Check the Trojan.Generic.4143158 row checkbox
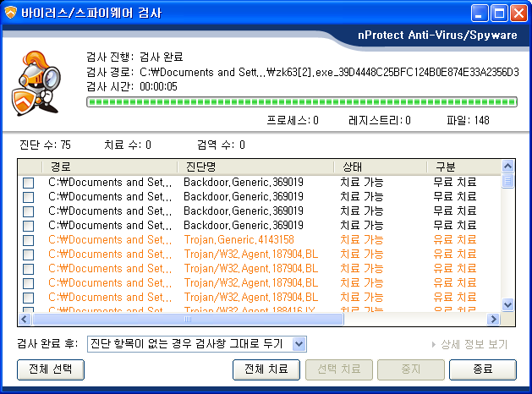This screenshot has height=394, width=532. click(29, 240)
